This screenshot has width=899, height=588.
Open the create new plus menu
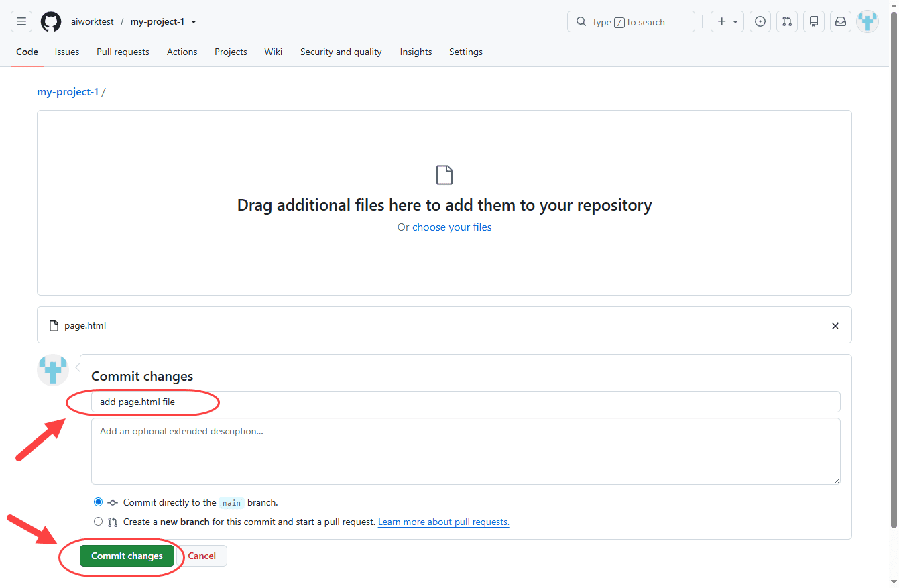tap(727, 21)
